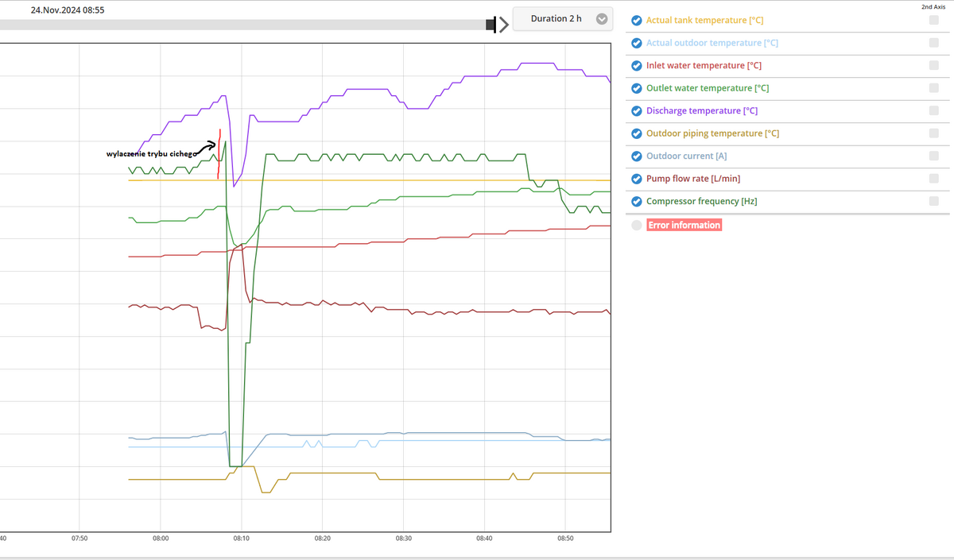Select the Outdoor piping temperature legend label
Screen dimensions: 954x560
(x=712, y=133)
